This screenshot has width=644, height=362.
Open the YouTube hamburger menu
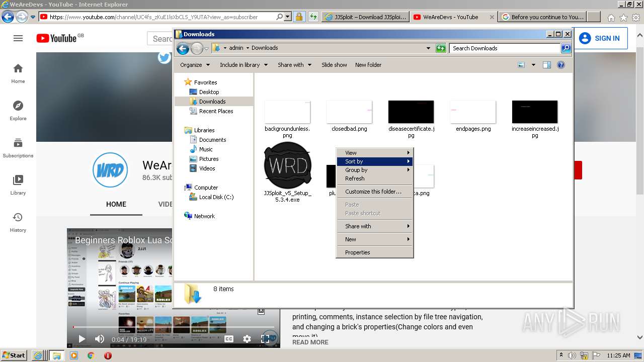18,38
